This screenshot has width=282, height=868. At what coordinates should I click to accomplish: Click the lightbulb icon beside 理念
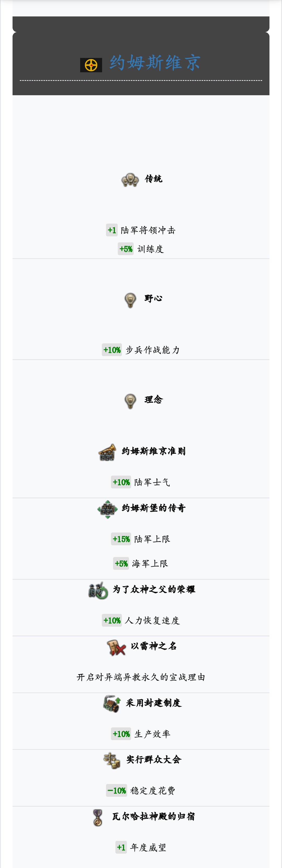[x=130, y=401]
